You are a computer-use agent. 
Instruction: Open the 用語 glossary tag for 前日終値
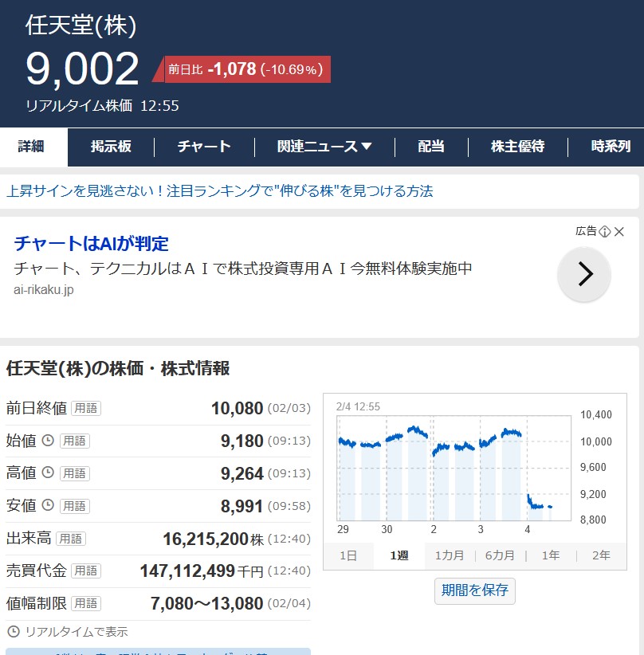(x=86, y=409)
